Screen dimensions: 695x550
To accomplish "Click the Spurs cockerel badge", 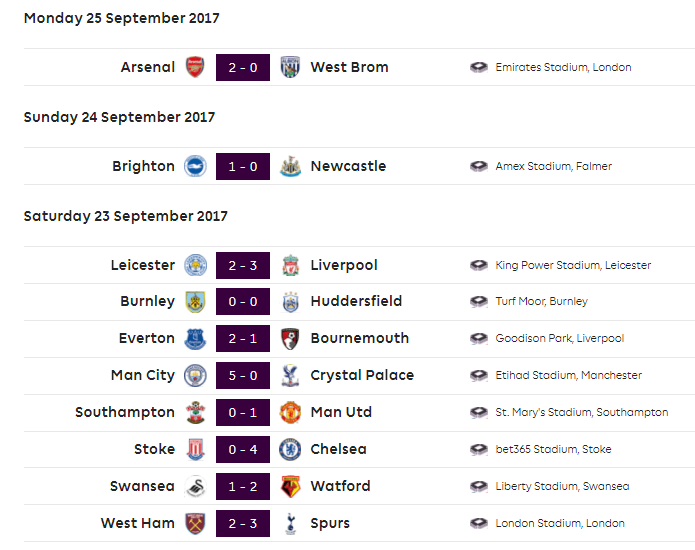I will [290, 523].
